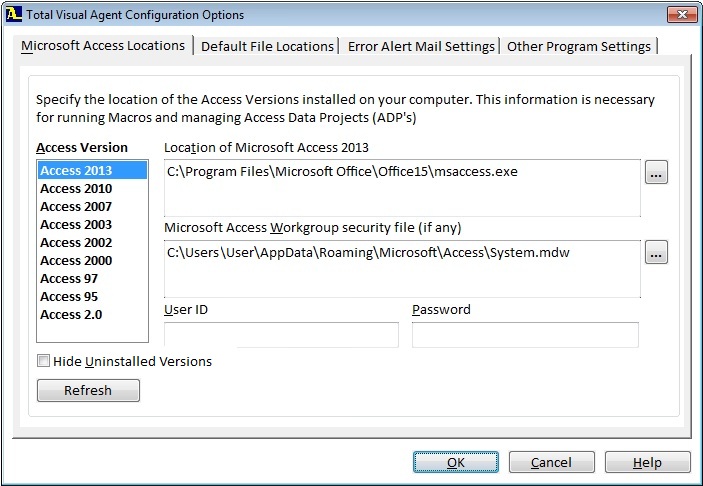This screenshot has width=703, height=486.
Task: Open Help for configuration options
Action: tap(647, 462)
